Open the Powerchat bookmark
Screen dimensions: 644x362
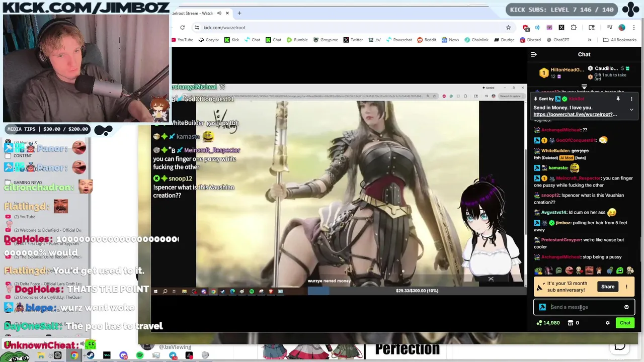399,40
